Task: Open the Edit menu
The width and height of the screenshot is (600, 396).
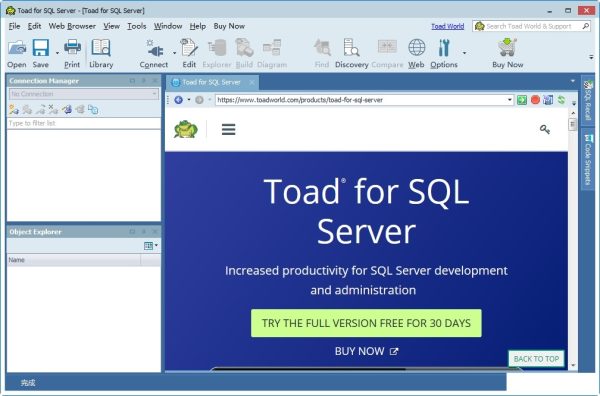Action: coord(34,26)
